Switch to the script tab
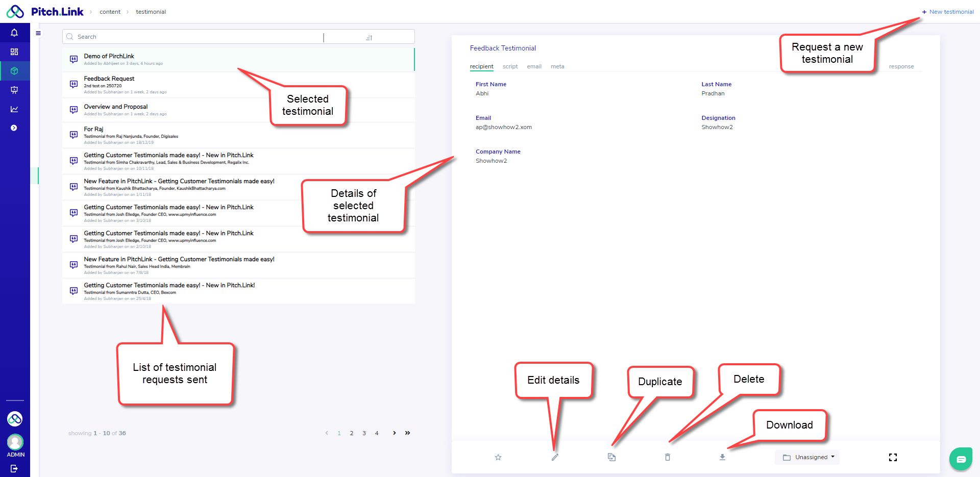The width and height of the screenshot is (980, 477). tap(510, 67)
